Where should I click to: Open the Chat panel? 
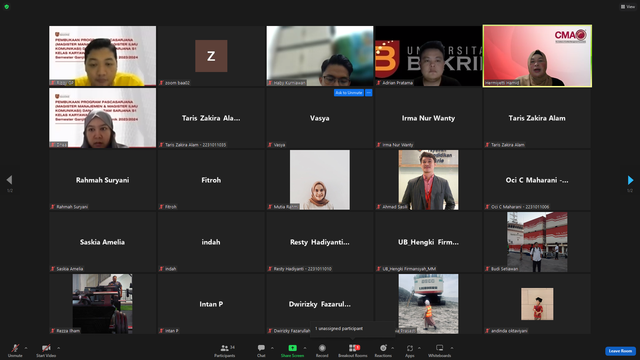pos(261,350)
